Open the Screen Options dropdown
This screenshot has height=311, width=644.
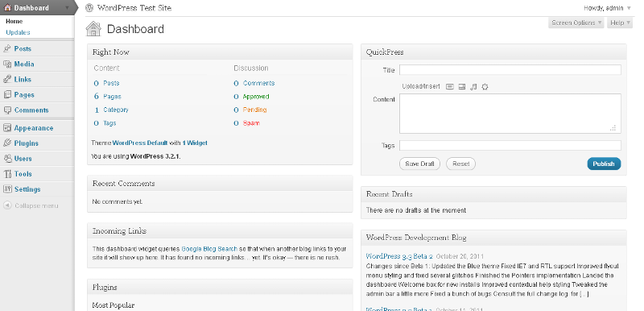point(576,23)
